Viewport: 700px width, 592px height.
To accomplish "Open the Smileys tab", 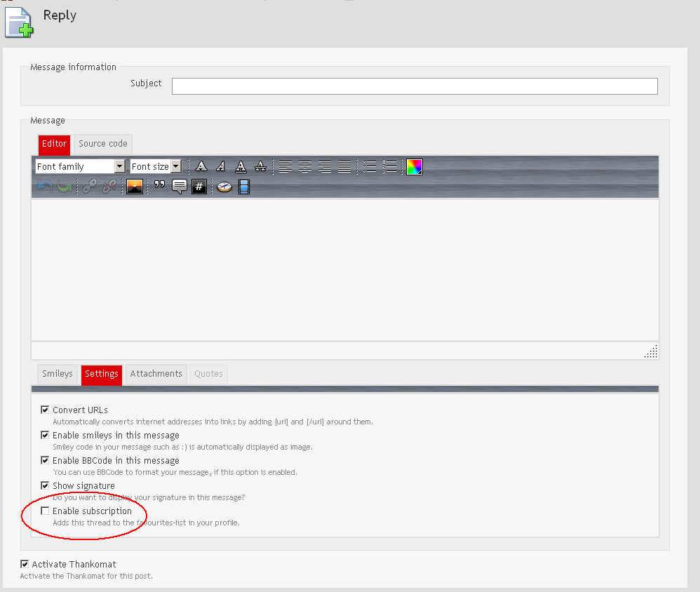I will pyautogui.click(x=57, y=374).
